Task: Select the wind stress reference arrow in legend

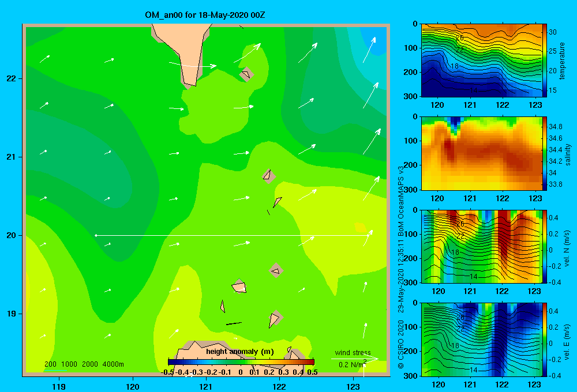Action: tap(355, 359)
